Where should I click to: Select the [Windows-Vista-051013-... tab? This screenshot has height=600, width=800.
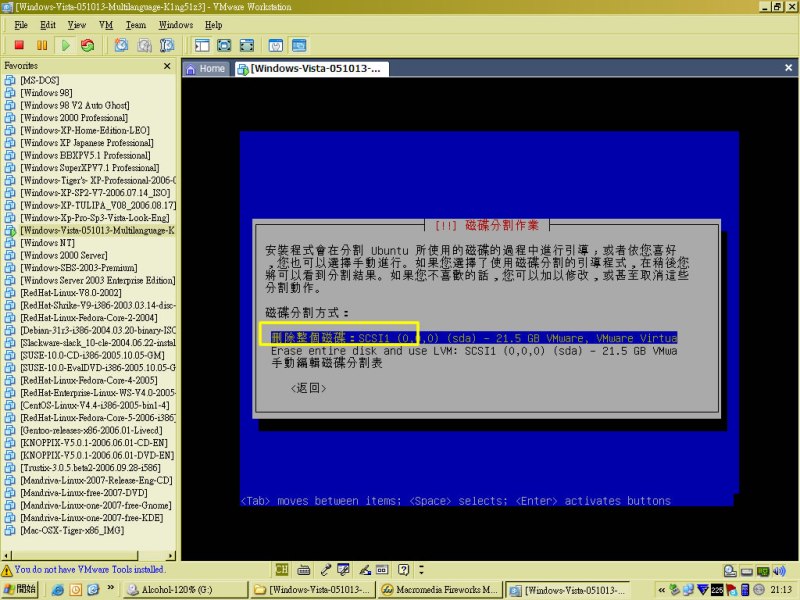coord(311,68)
